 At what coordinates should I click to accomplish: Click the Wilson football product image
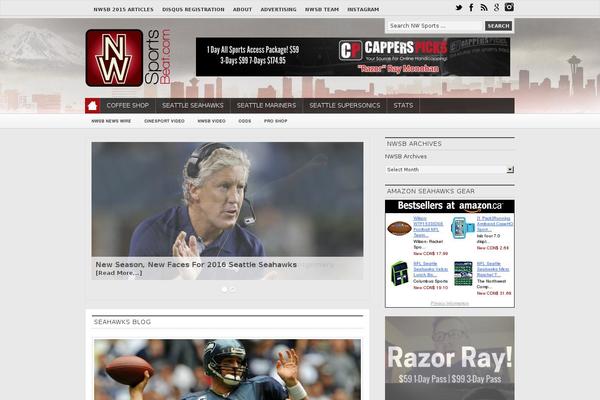tap(399, 229)
